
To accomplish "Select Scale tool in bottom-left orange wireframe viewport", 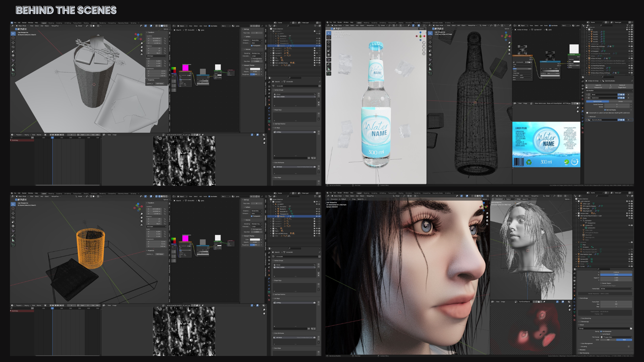I will pos(13,222).
